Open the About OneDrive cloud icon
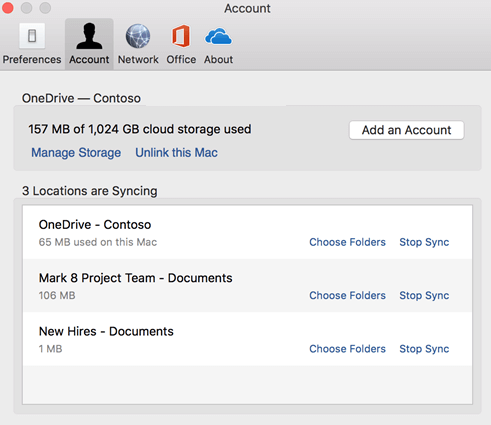This screenshot has width=491, height=425. click(218, 36)
